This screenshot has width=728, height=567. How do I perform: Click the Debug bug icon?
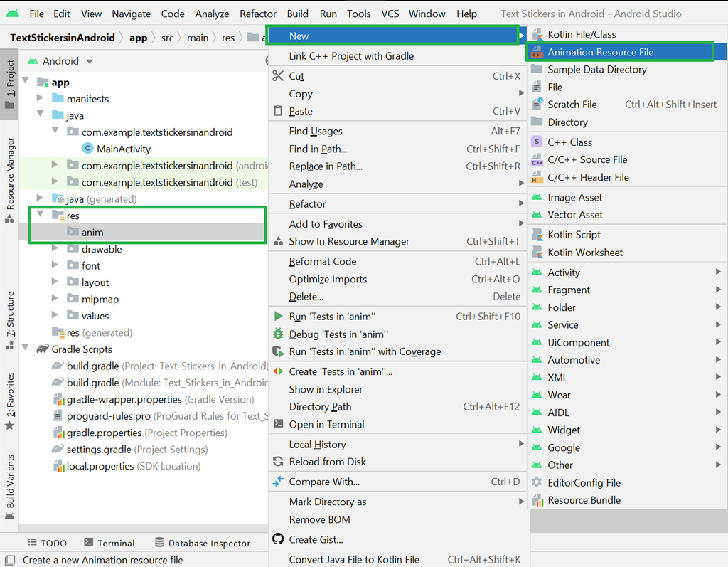(278, 334)
